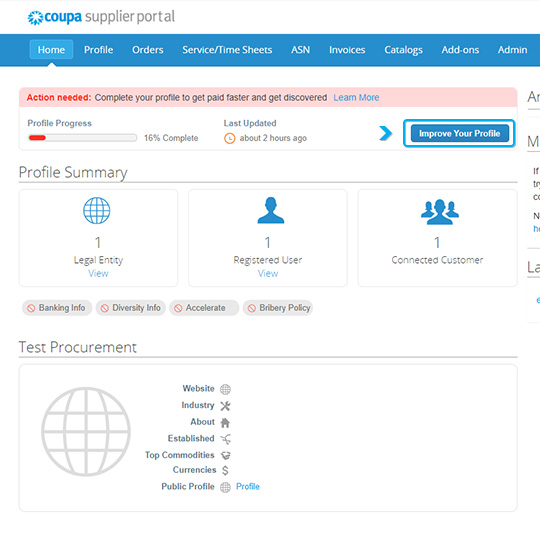Image resolution: width=540 pixels, height=540 pixels.
Task: Click the Improve Your Profile button
Action: coord(459,133)
